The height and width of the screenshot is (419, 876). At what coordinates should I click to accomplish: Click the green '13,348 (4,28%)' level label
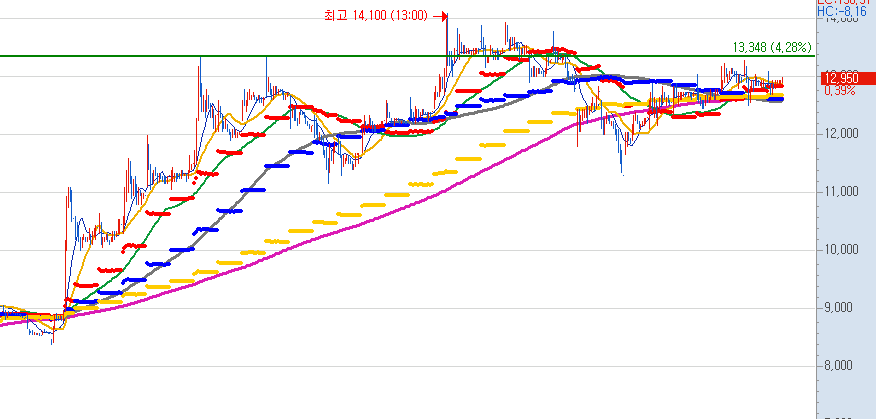(x=772, y=48)
